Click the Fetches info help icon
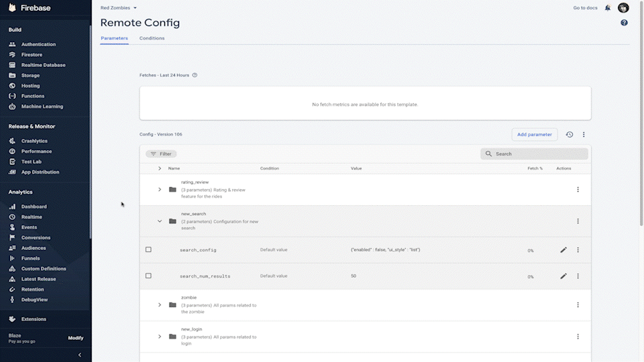This screenshot has width=644, height=362. coord(195,75)
